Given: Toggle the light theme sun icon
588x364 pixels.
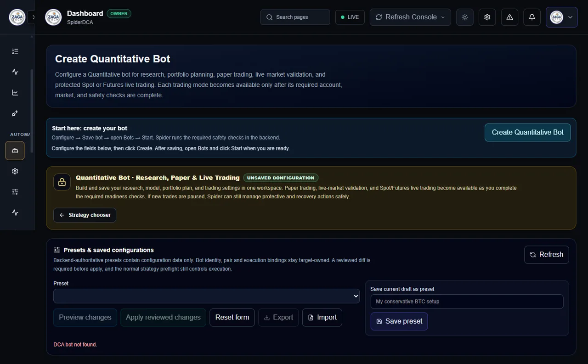Looking at the screenshot, I should tap(465, 17).
